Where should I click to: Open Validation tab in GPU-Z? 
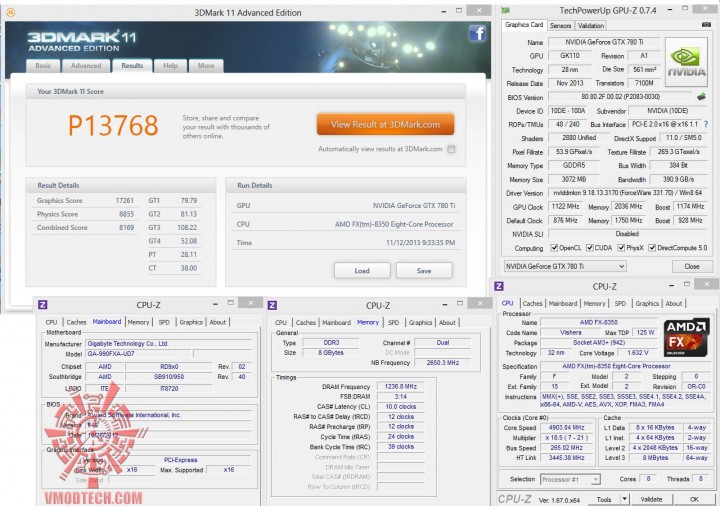[x=591, y=26]
